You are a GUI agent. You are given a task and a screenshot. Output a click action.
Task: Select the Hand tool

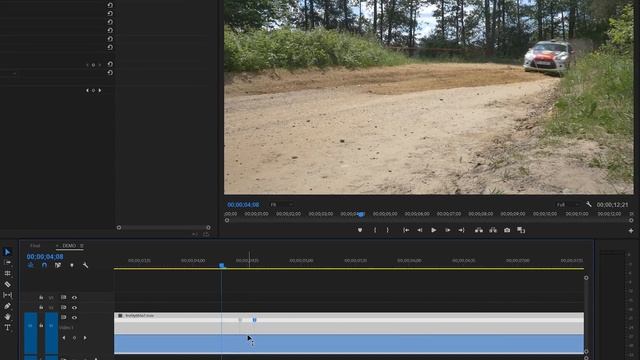tap(7, 316)
